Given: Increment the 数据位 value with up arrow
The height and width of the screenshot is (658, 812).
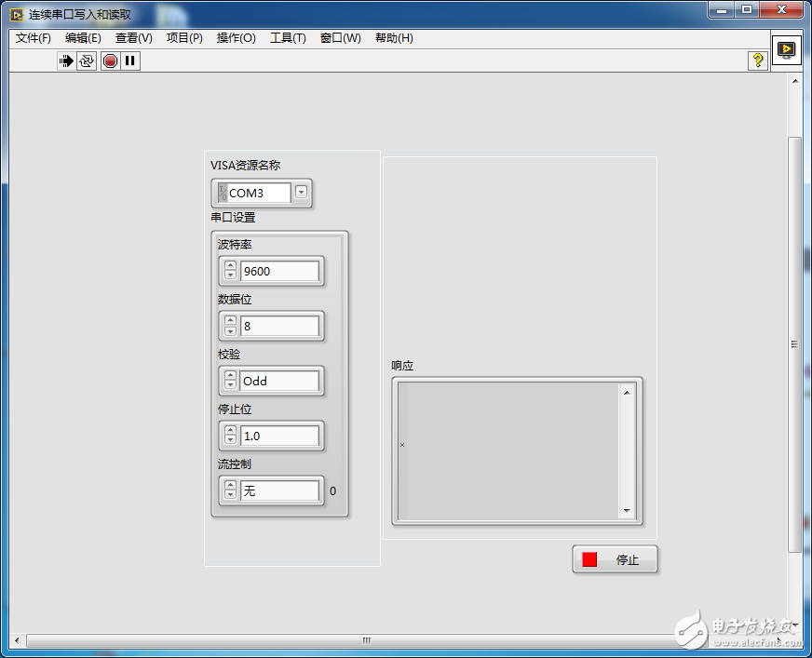Looking at the screenshot, I should click(230, 321).
